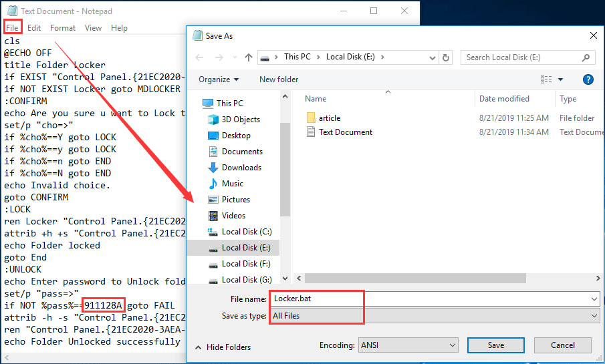The height and width of the screenshot is (364, 605).
Task: Select Downloads in navigation pane
Action: [241, 168]
